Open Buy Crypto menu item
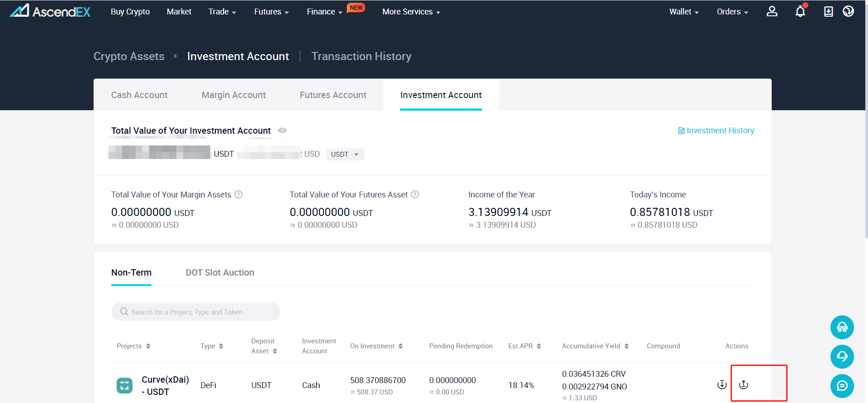 [x=130, y=12]
